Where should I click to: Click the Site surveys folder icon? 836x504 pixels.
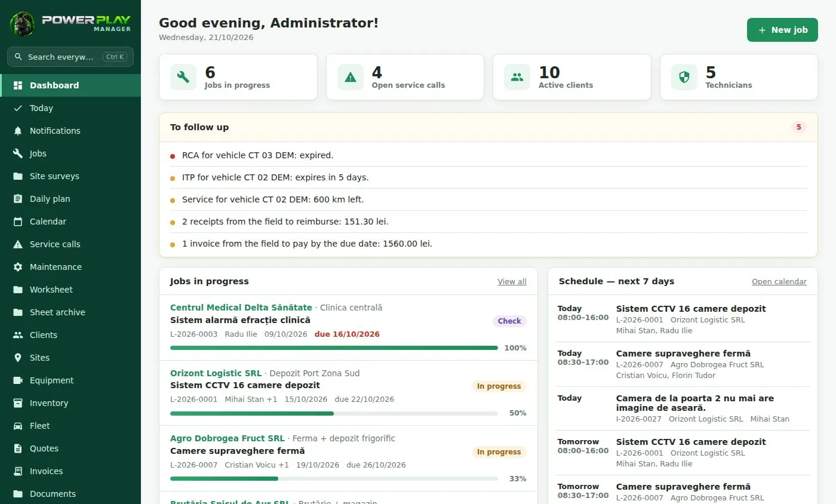[x=18, y=176]
